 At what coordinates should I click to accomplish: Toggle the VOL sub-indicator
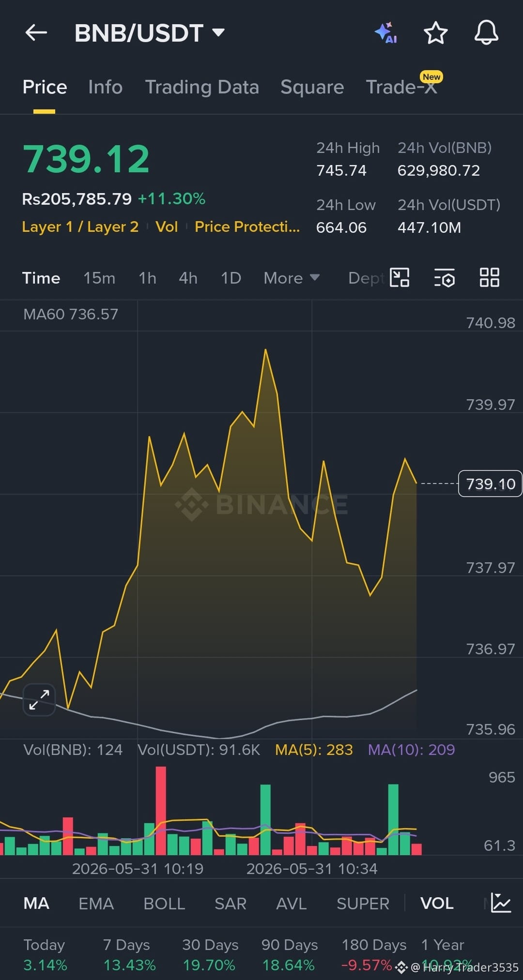point(437,903)
